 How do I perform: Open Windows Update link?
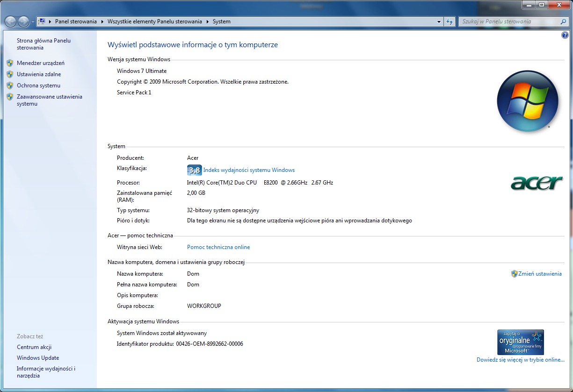click(x=38, y=358)
